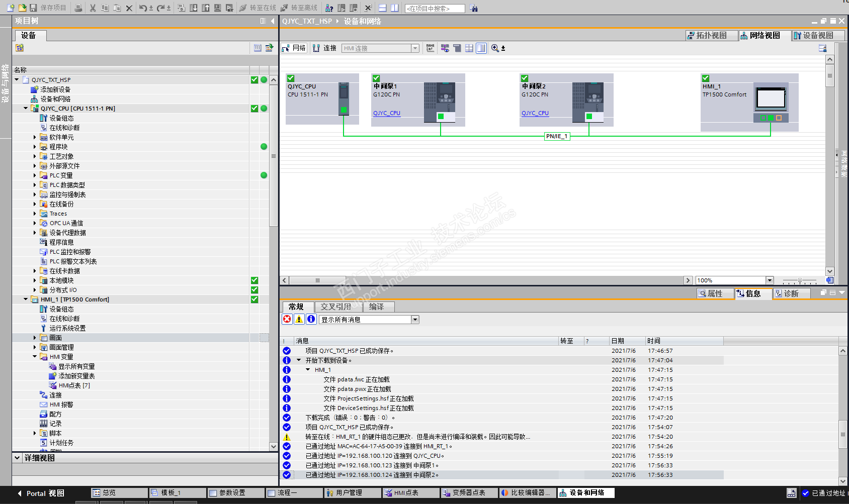Click the information filter blue i icon
Image resolution: width=849 pixels, height=504 pixels.
tap(311, 319)
